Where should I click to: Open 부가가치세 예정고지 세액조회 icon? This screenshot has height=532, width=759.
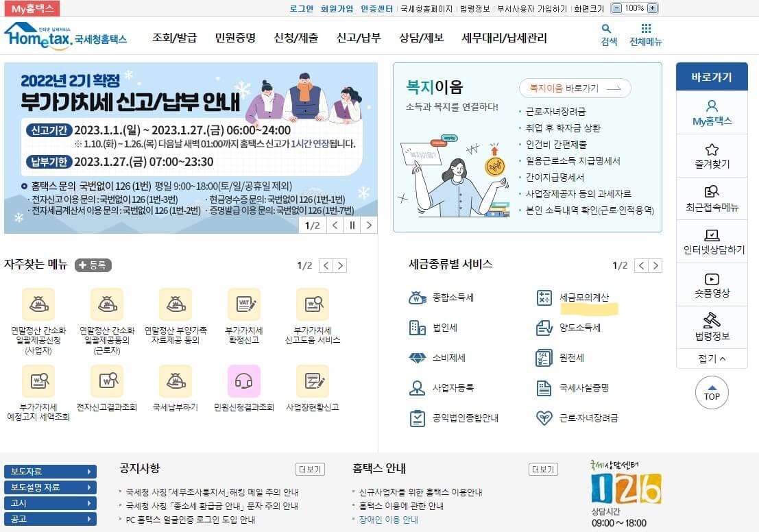tap(38, 381)
